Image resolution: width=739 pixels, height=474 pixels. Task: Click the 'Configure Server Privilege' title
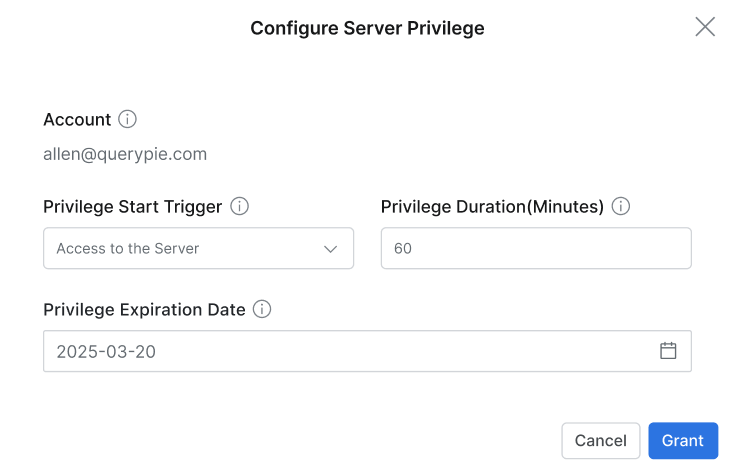click(367, 28)
